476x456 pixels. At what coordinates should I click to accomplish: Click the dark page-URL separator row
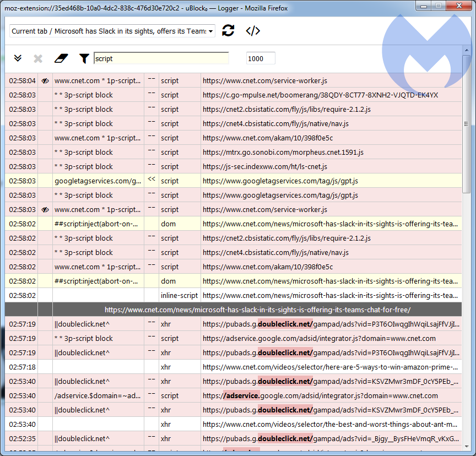pos(233,310)
